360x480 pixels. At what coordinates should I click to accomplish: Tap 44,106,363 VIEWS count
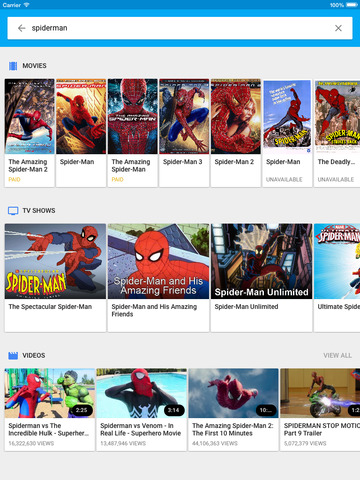click(x=215, y=444)
